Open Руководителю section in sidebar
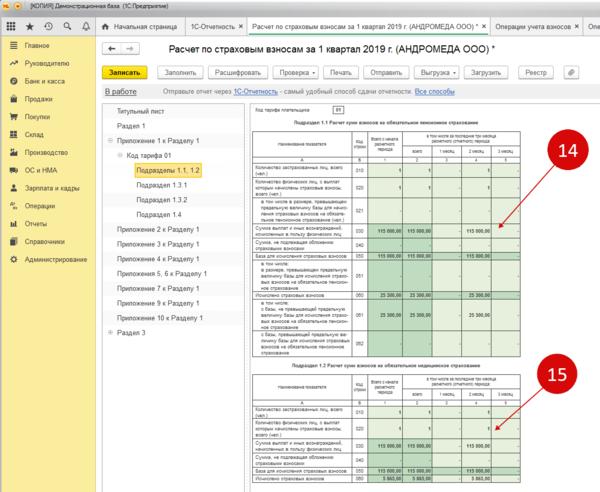This screenshot has width=600, height=492. 47,64
